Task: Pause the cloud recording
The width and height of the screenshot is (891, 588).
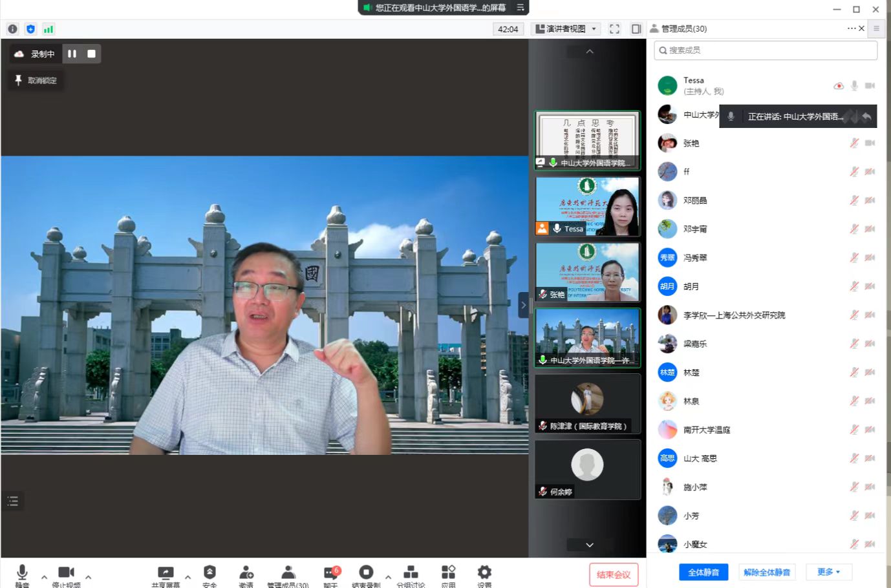Action: point(72,54)
